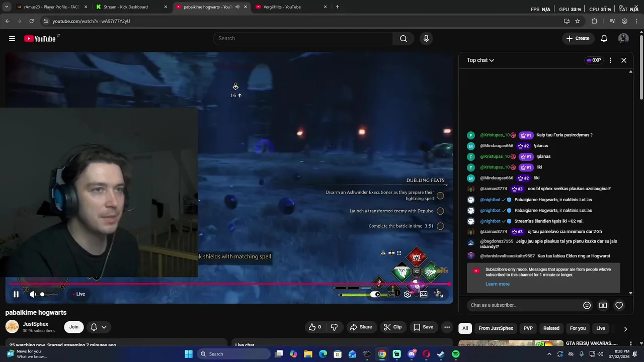Switch to the Player Profile FACEIT tab

pyautogui.click(x=52, y=7)
